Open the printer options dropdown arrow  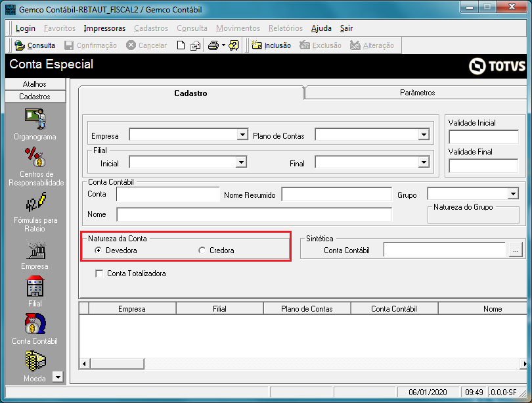coord(223,45)
